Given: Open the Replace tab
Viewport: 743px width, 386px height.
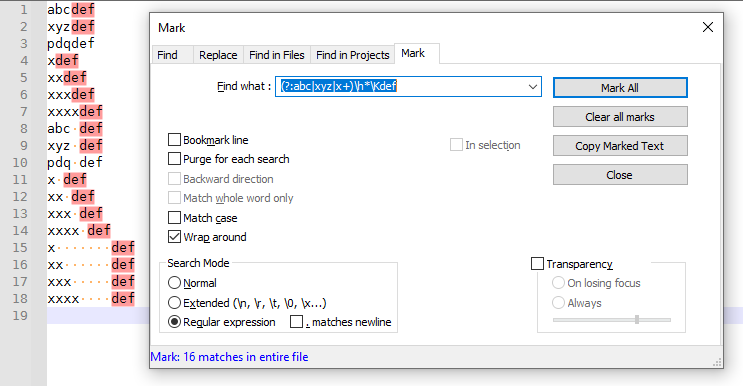Looking at the screenshot, I should click(218, 55).
